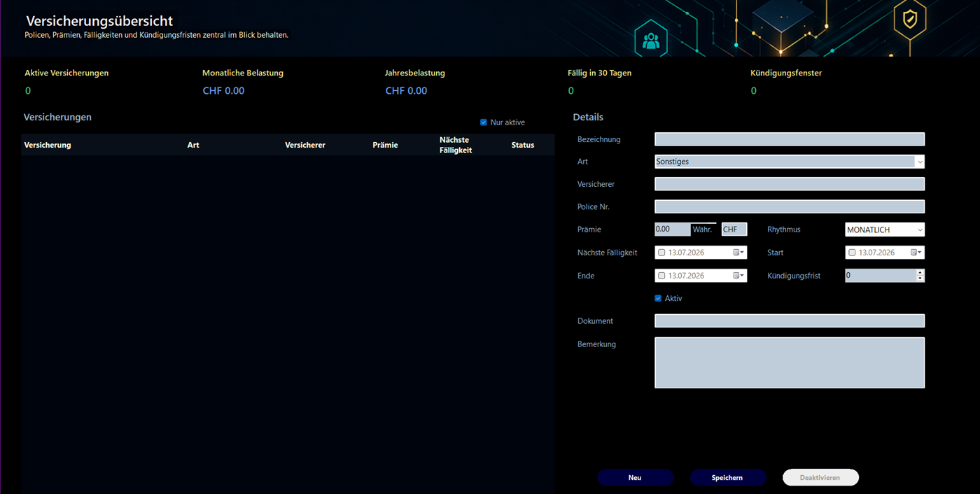Increase the Kündigungsfrist value with the up arrow
This screenshot has height=494, width=980.
pos(920,272)
